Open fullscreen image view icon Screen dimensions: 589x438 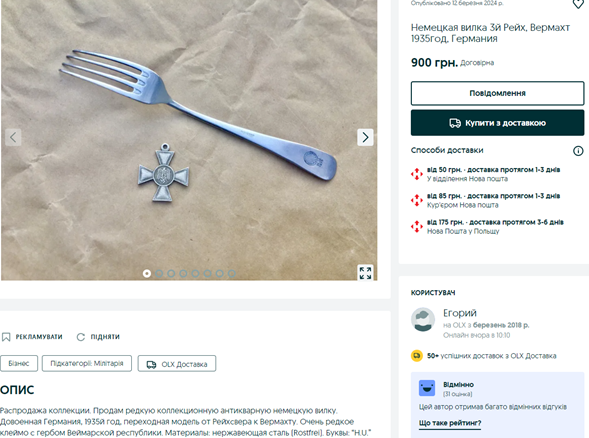pyautogui.click(x=365, y=273)
